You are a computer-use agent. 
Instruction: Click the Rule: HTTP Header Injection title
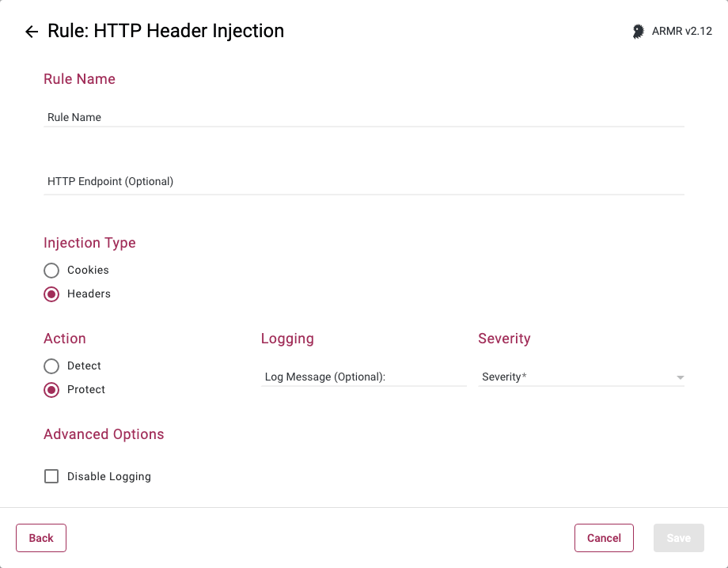(165, 31)
